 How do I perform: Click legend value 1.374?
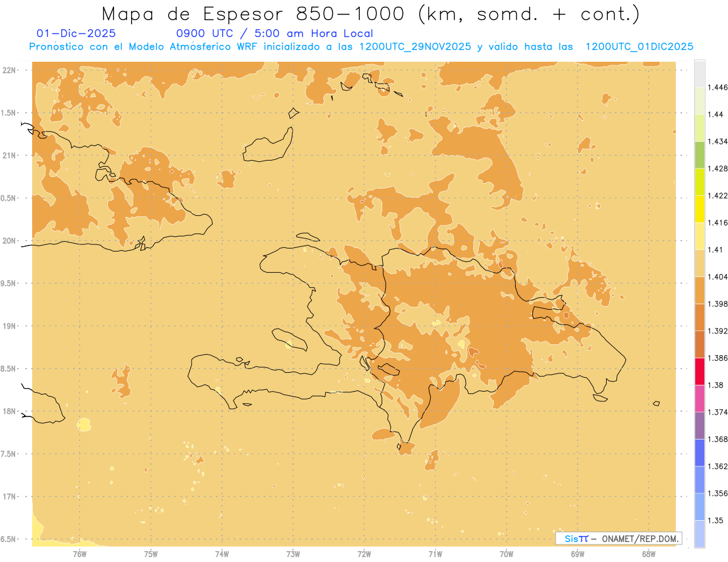717,412
